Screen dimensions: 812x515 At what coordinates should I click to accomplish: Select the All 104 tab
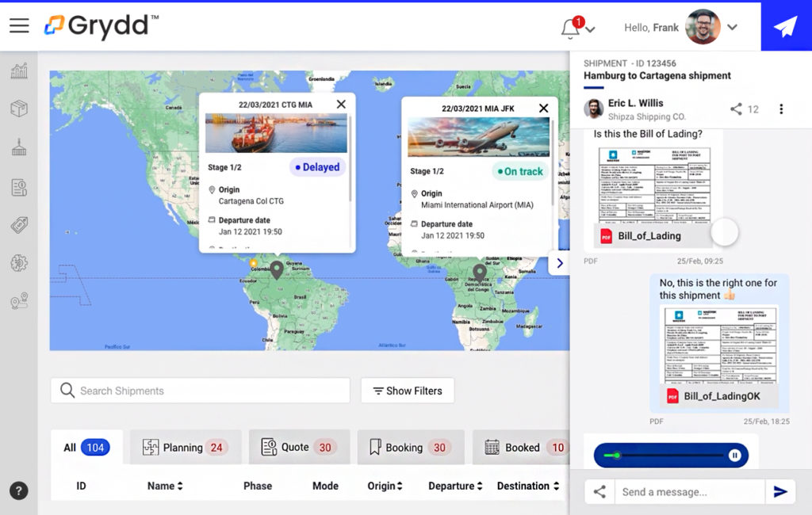[x=87, y=447]
